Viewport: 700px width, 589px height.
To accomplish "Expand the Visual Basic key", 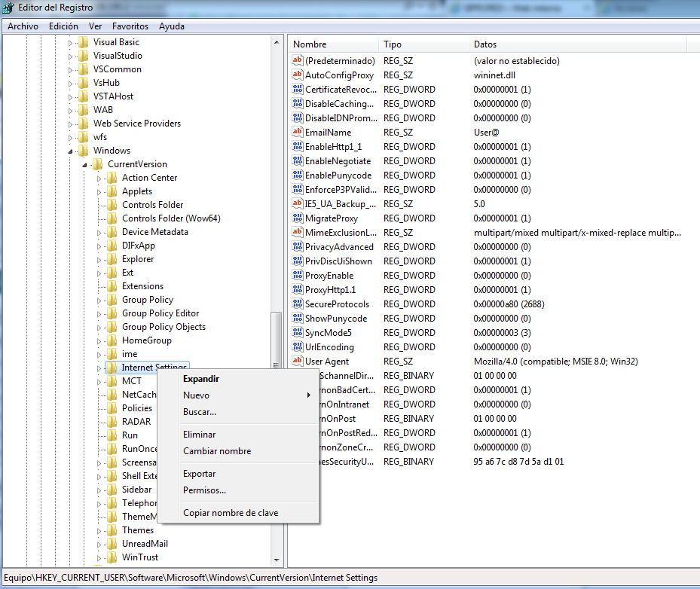I will pyautogui.click(x=70, y=42).
